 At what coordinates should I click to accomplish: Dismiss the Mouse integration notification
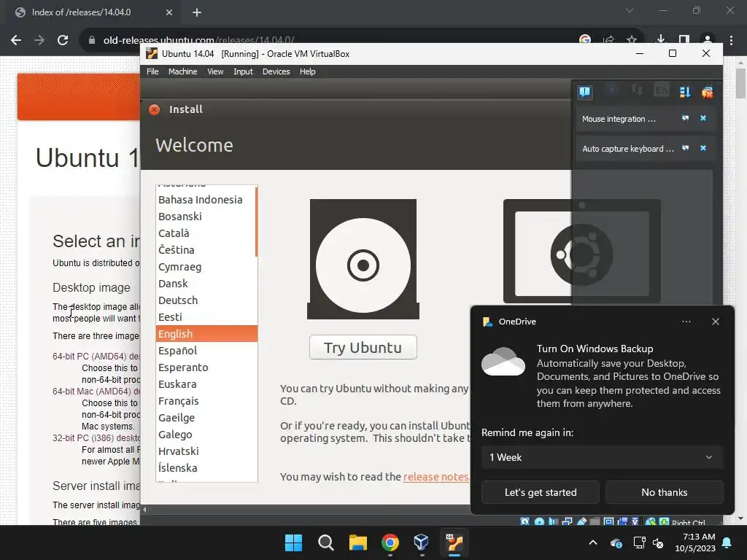point(703,118)
